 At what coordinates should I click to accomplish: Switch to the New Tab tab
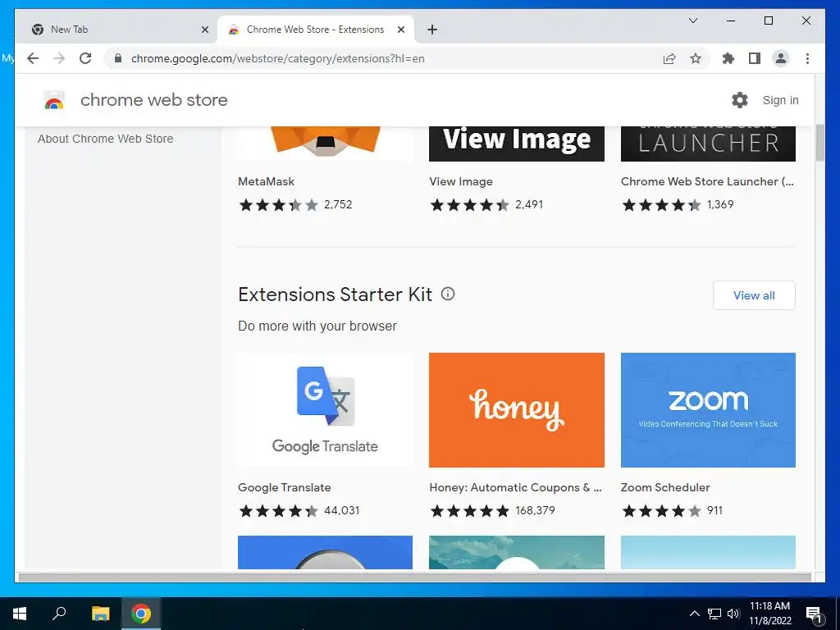[113, 30]
